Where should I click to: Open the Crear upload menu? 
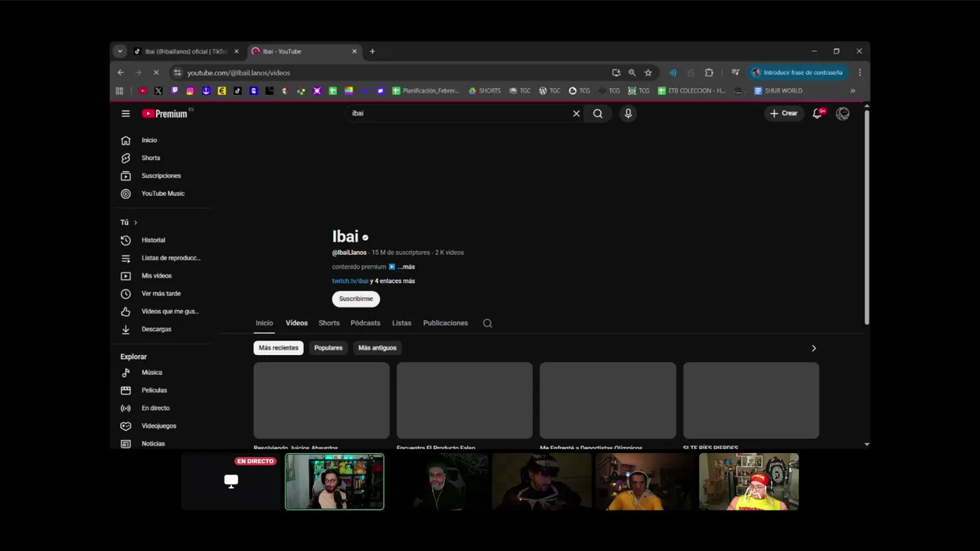[784, 113]
